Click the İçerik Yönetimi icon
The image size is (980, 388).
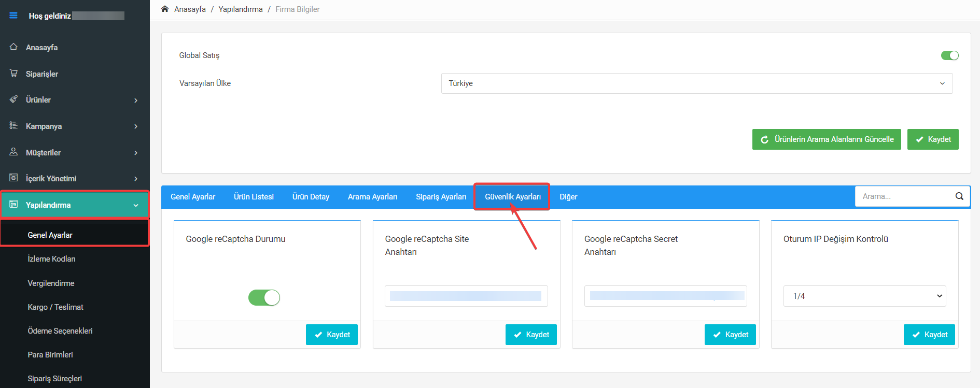13,178
